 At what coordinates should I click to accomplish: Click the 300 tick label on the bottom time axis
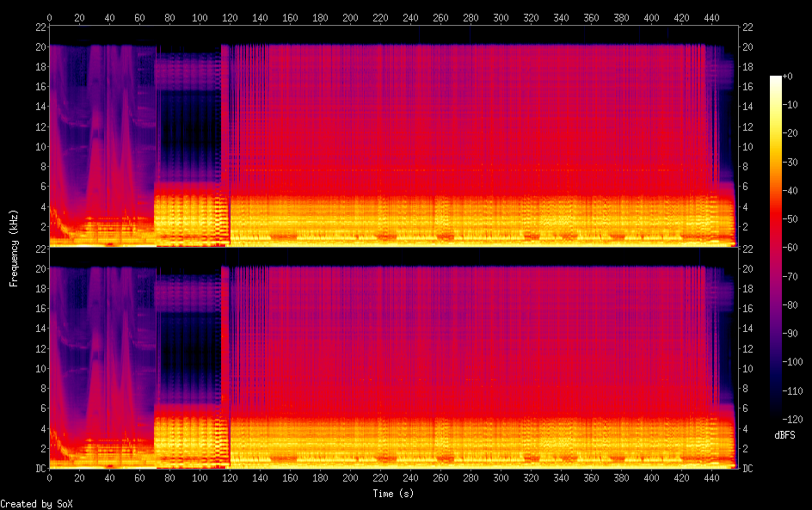tap(501, 478)
